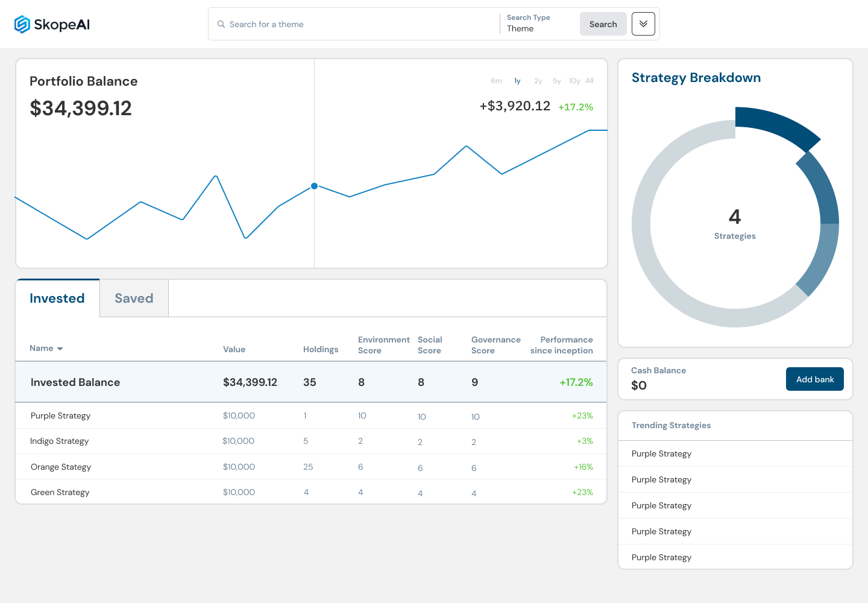
Task: Select the All time range
Action: [590, 81]
